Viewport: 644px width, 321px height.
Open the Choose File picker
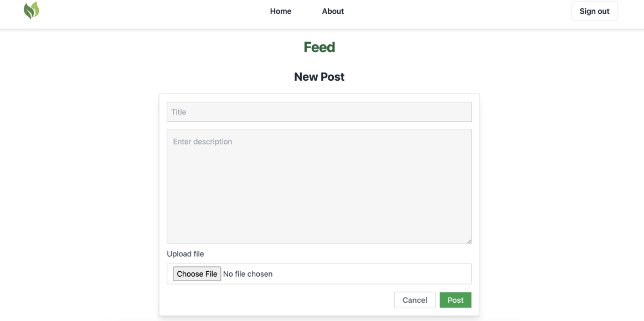(197, 274)
